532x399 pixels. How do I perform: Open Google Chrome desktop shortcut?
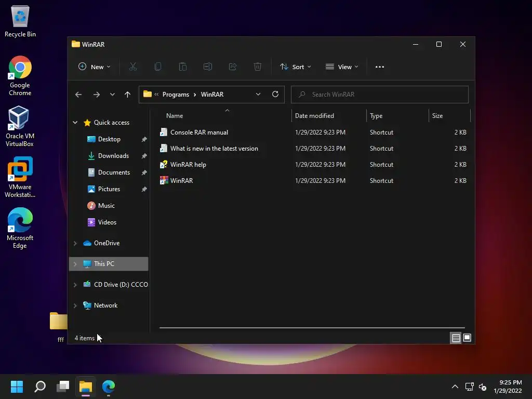point(20,76)
